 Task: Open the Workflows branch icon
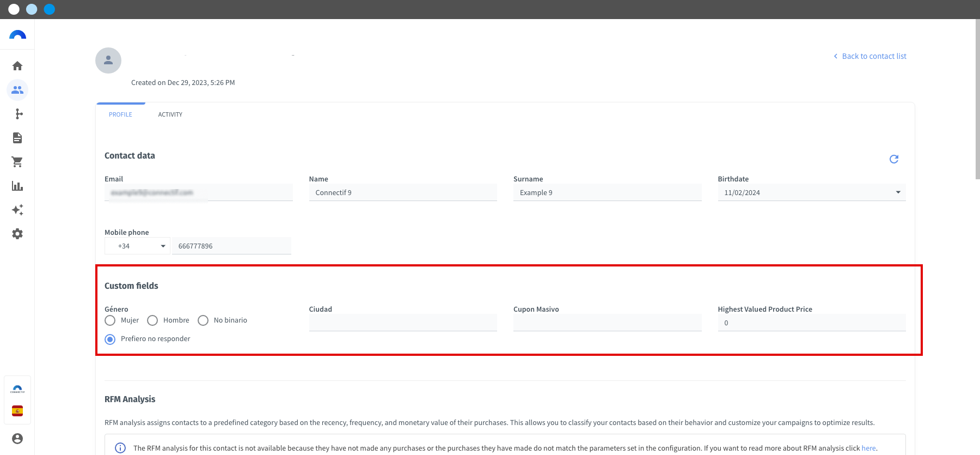tap(19, 114)
